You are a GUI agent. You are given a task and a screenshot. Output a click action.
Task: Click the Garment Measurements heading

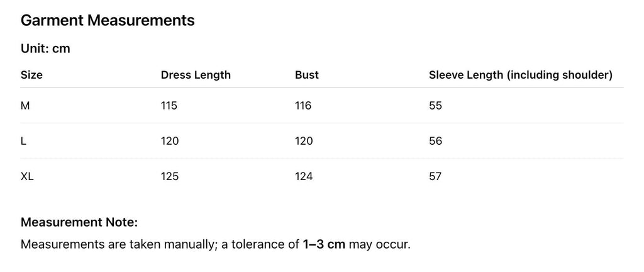coord(108,21)
